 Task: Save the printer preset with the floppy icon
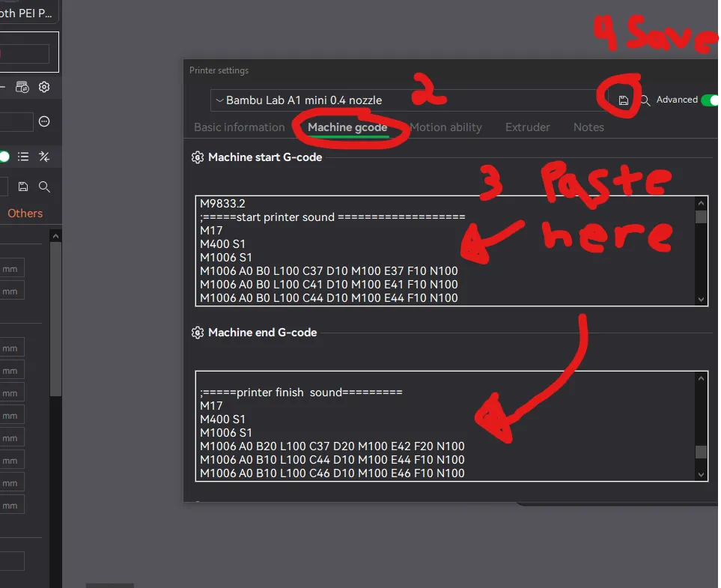[624, 100]
